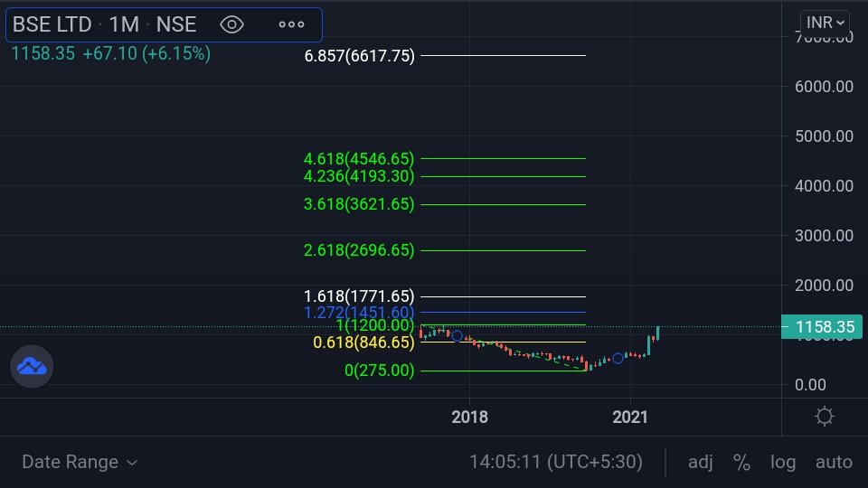Toggle adj price adjustment

(700, 462)
